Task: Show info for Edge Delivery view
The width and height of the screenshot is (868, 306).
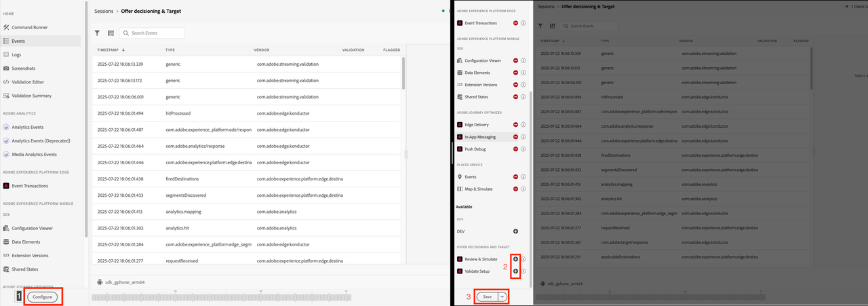Action: [x=524, y=125]
